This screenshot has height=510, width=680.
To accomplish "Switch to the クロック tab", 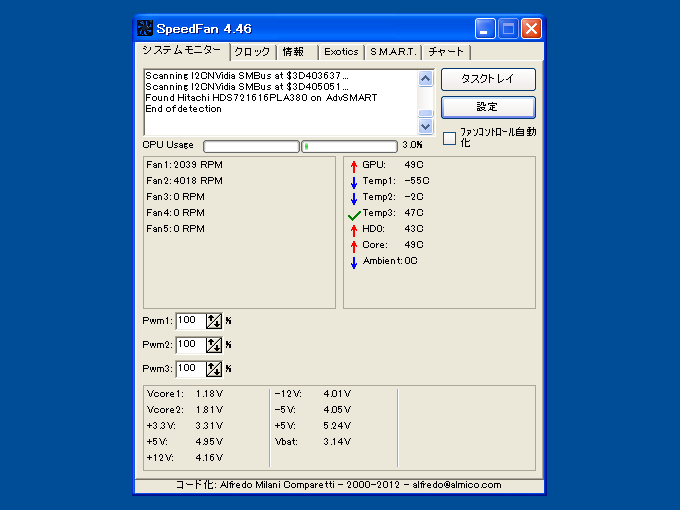I will (x=252, y=52).
